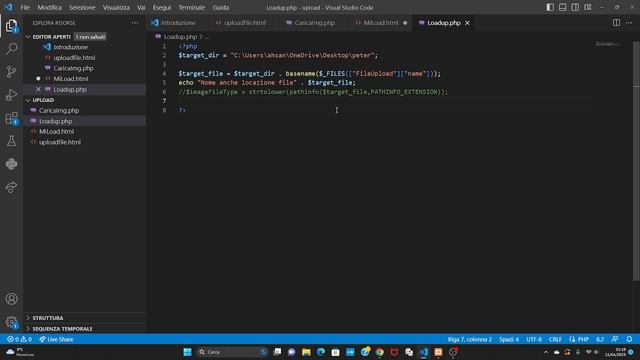This screenshot has height=360, width=640.
Task: Open the Testing flask view
Action: pyautogui.click(x=11, y=141)
